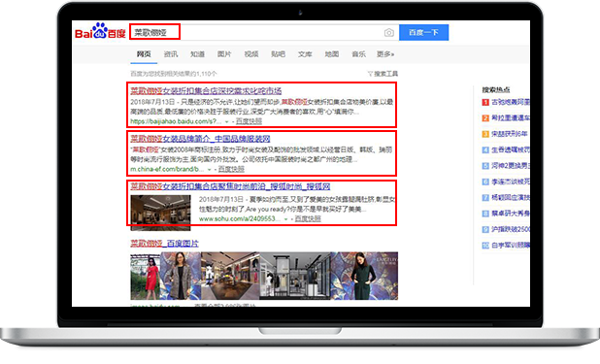Switch to the 图片 tab
This screenshot has height=364, width=600.
point(224,54)
